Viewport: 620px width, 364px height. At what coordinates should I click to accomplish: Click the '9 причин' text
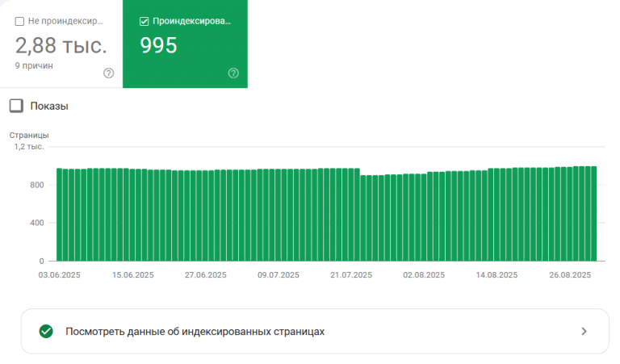(x=34, y=65)
